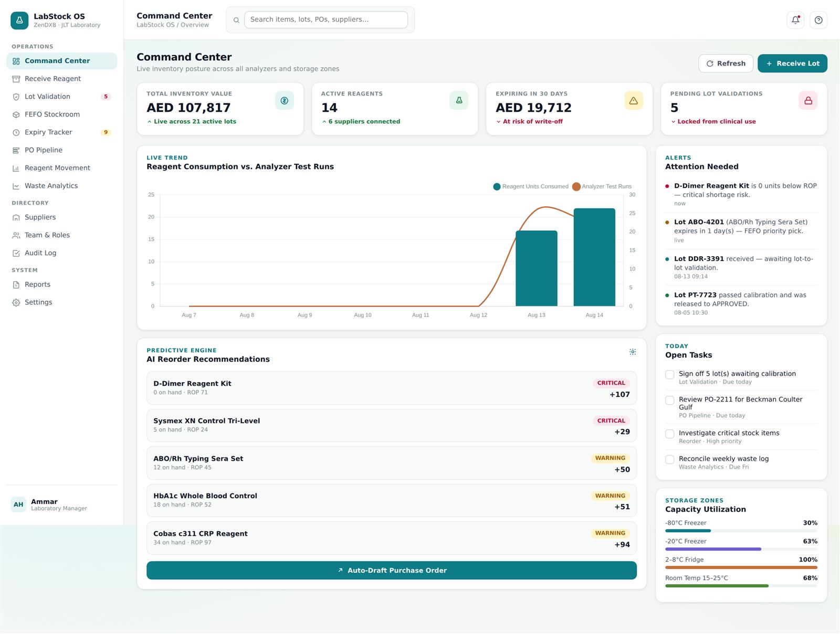Image resolution: width=840 pixels, height=634 pixels.
Task: Click the lock icon on Pending Lot Validations
Action: [808, 100]
